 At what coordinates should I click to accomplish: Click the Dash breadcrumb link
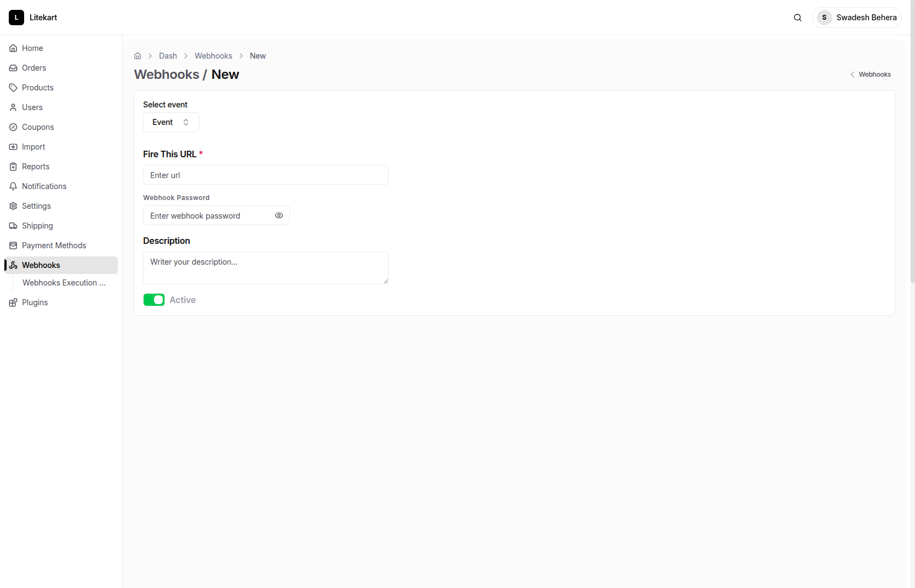pyautogui.click(x=168, y=56)
